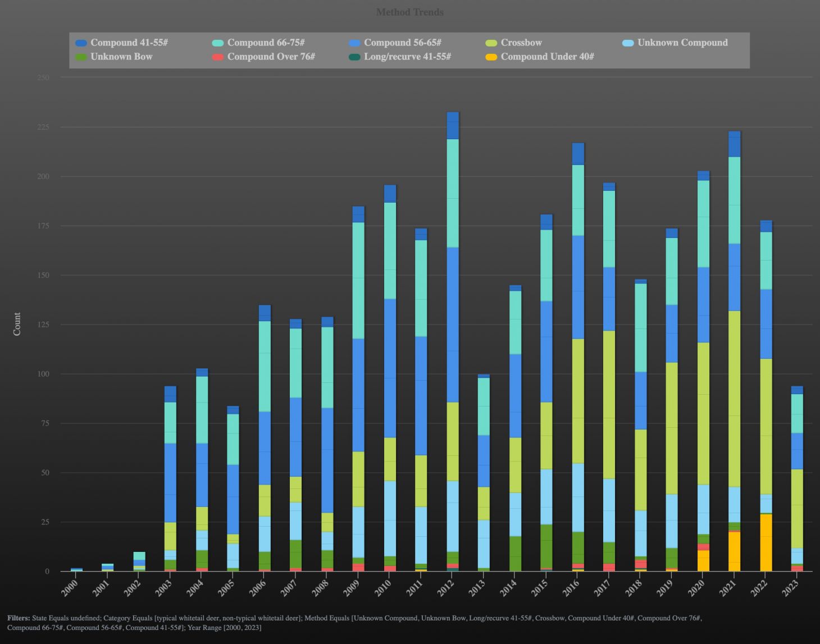Screen dimensions: 820x644
Task: Click the 2000 label on the x-axis
Action: coord(71,587)
